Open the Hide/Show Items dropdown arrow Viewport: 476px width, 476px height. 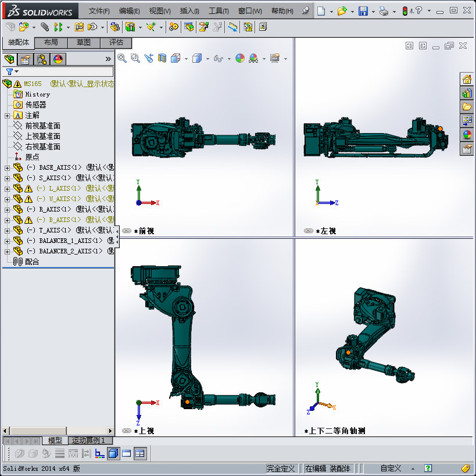coord(229,59)
